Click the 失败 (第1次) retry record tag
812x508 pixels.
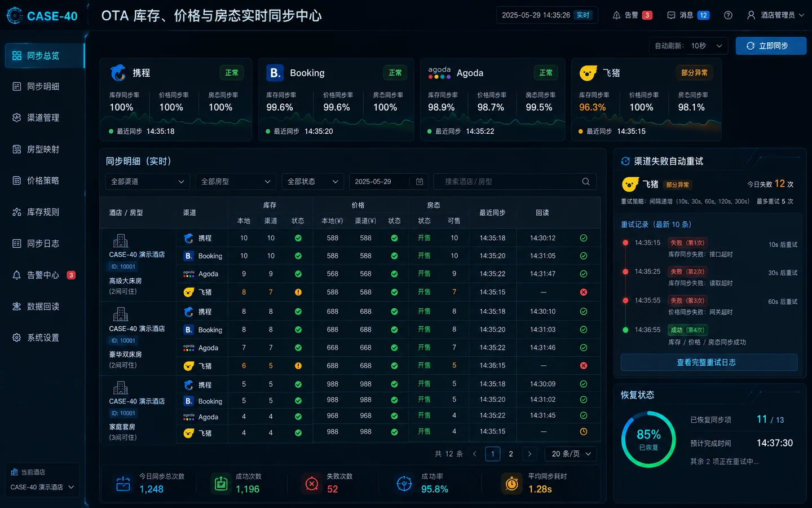pyautogui.click(x=687, y=243)
